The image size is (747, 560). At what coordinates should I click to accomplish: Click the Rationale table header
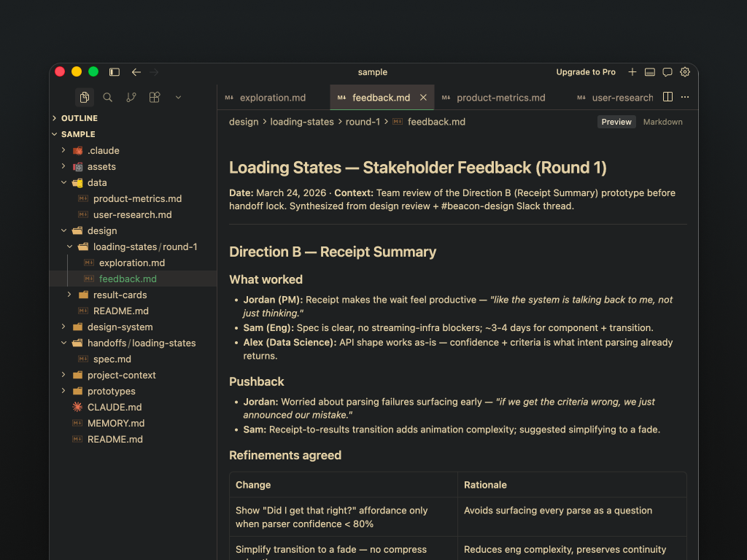pos(485,485)
